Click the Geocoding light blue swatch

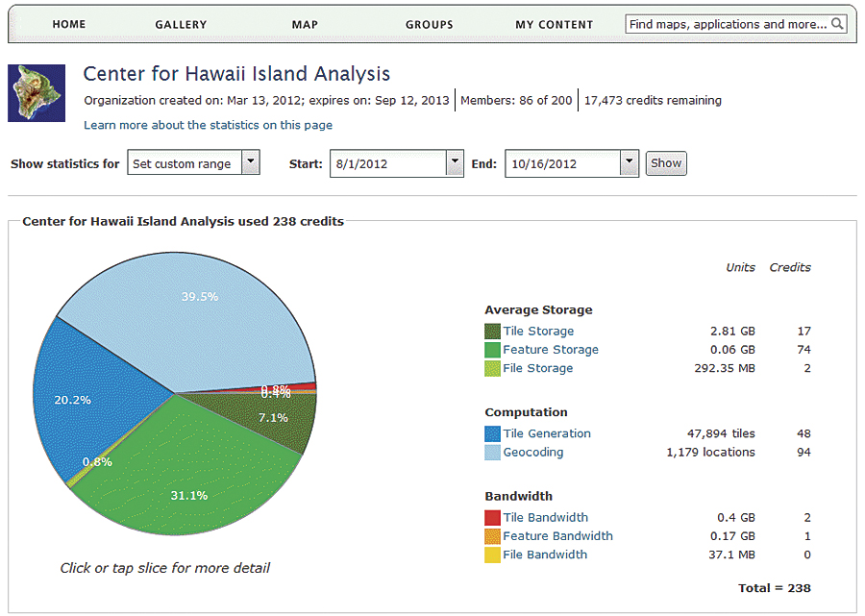click(492, 453)
